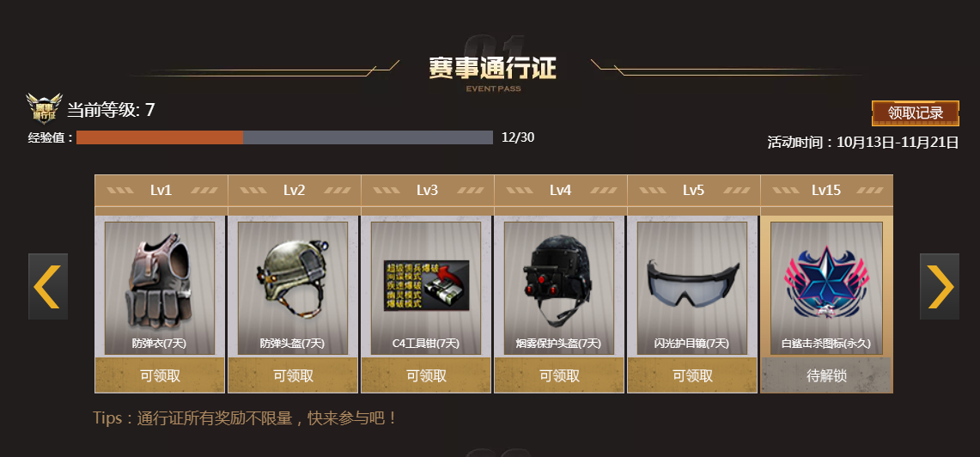This screenshot has width=980, height=457.
Task: Select the Lv1 level header
Action: click(x=161, y=190)
